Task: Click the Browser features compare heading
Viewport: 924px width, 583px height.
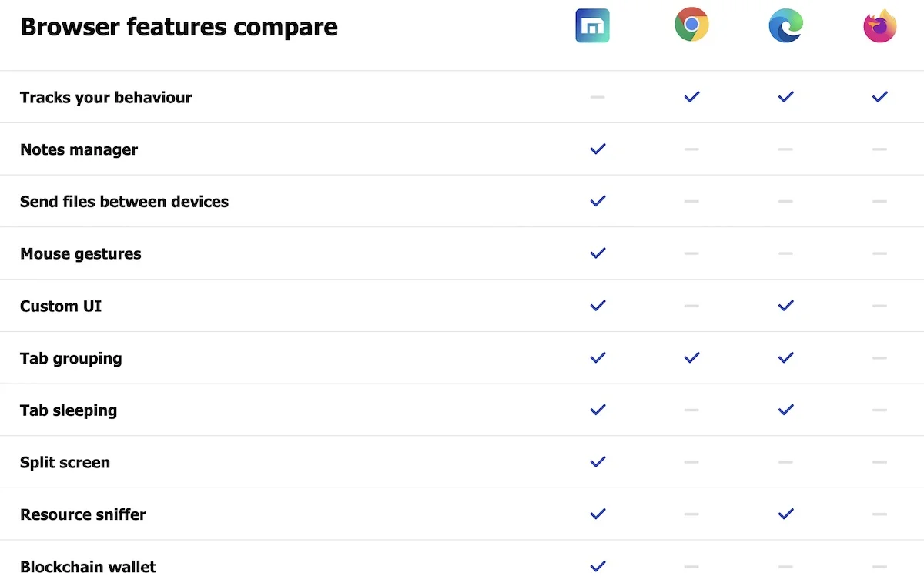Action: (x=179, y=27)
